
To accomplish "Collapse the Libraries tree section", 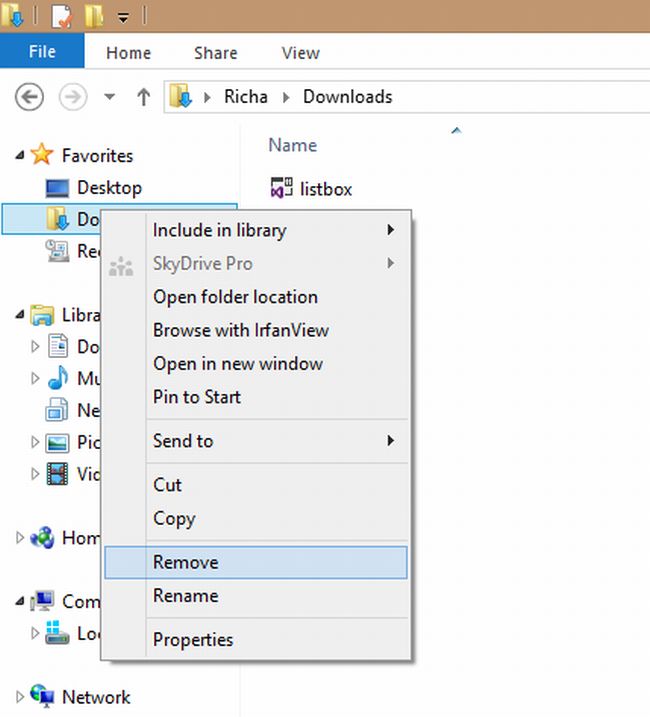I will pyautogui.click(x=20, y=315).
